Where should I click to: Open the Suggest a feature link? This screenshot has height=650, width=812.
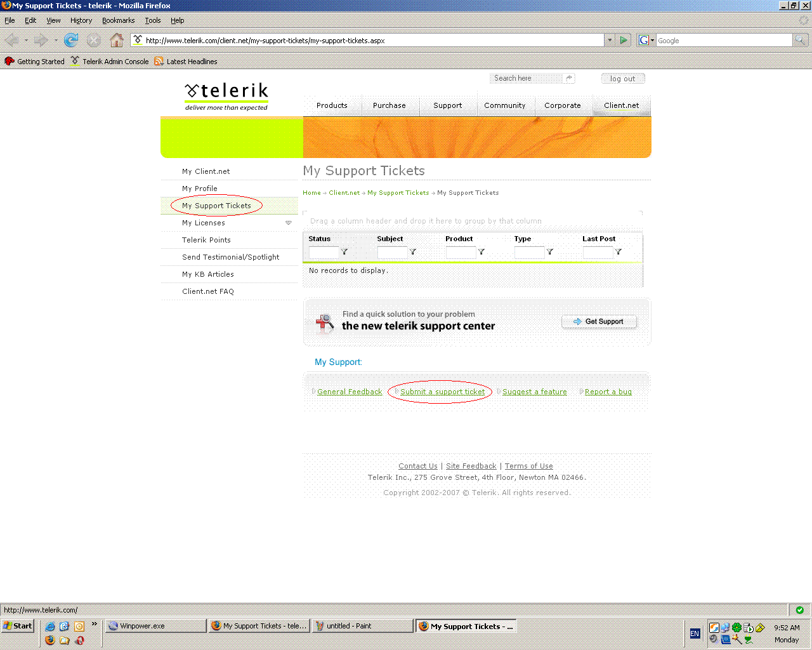[535, 392]
